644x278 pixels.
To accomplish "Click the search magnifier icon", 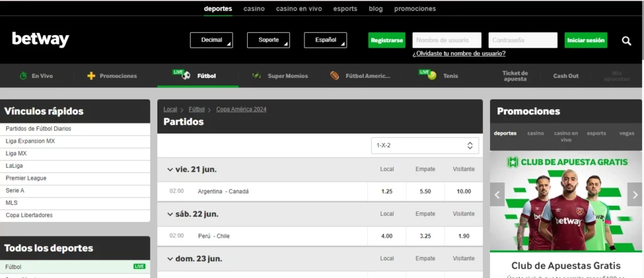I will [626, 41].
